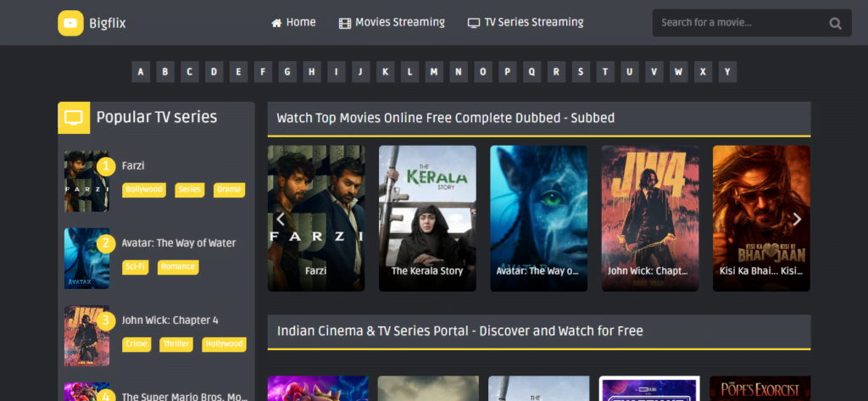
Task: Filter titles by letter U
Action: click(x=630, y=72)
